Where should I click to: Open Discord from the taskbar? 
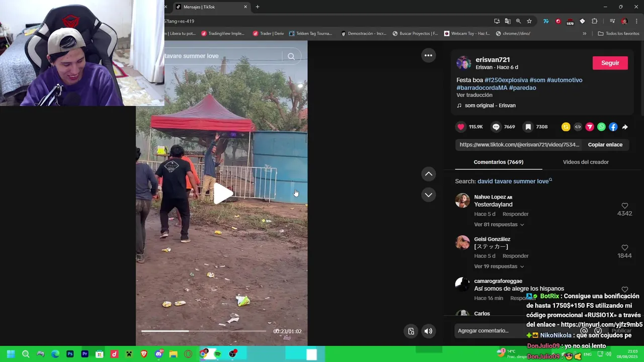(159, 354)
